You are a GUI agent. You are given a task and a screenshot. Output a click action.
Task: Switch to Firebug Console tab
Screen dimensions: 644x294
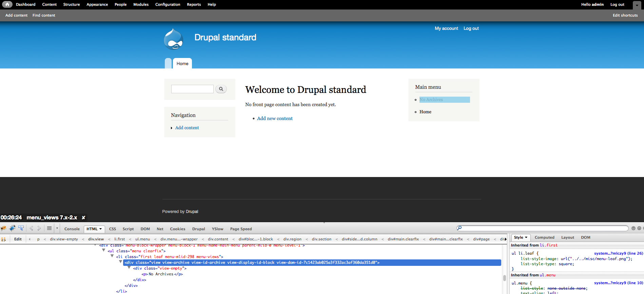72,229
